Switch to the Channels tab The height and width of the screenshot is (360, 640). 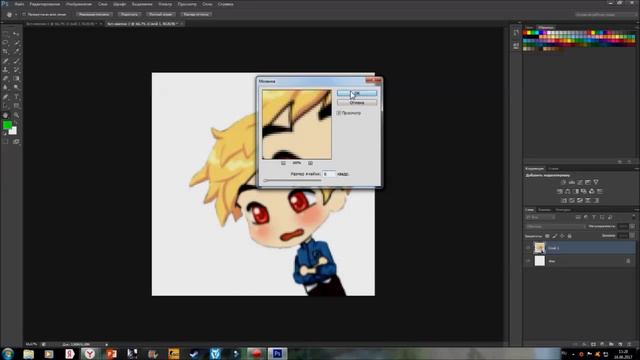click(x=544, y=210)
